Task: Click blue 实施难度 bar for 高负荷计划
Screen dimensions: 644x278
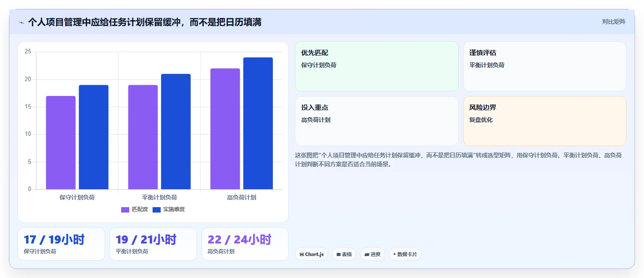Action: (258, 123)
